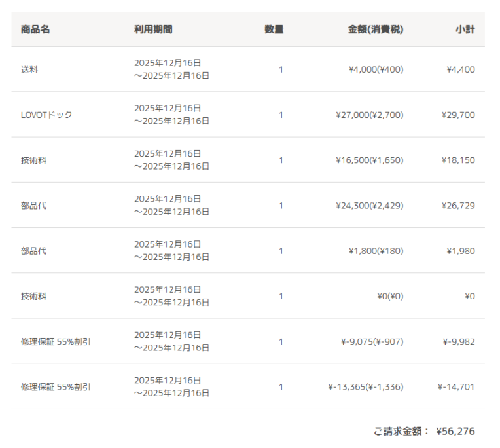The image size is (500, 448).
Task: Click the ¥16,500(¥1,650) amount cell
Action: coord(369,160)
